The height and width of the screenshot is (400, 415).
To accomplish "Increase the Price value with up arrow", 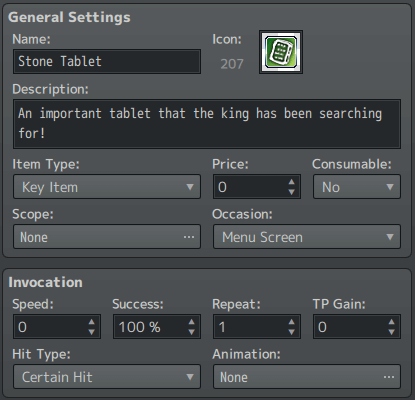I will [x=292, y=182].
